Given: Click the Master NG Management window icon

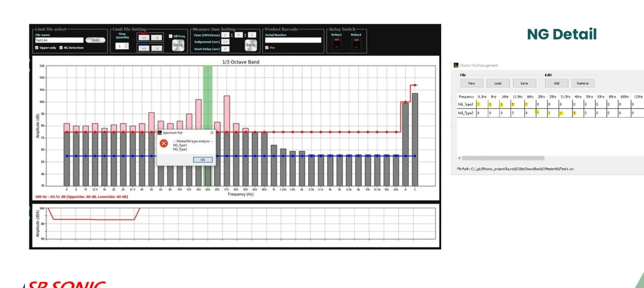Looking at the screenshot, I should 456,65.
